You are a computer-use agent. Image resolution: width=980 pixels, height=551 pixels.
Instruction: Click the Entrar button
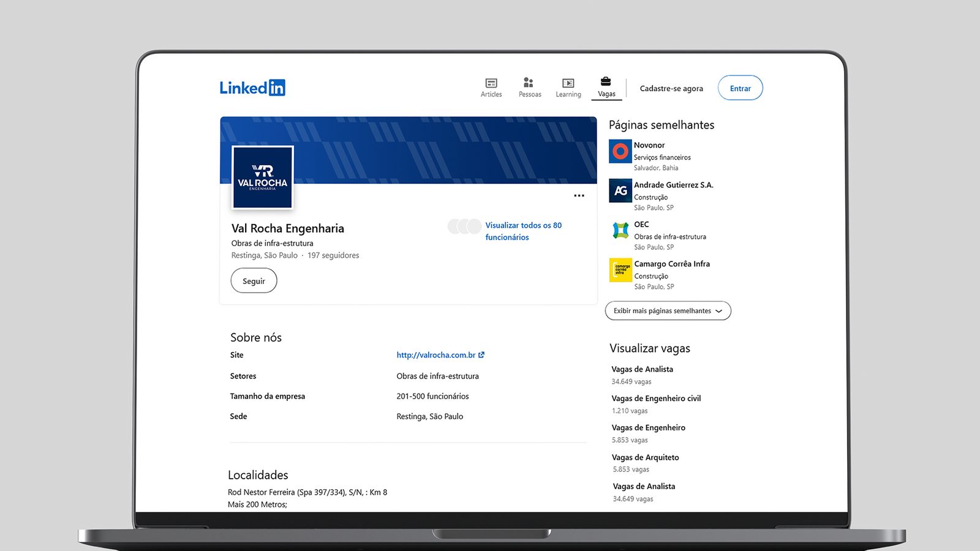[740, 88]
